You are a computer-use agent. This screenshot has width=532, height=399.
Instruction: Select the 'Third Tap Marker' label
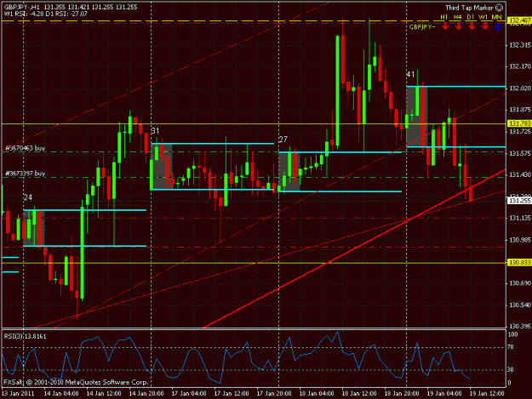(x=469, y=8)
